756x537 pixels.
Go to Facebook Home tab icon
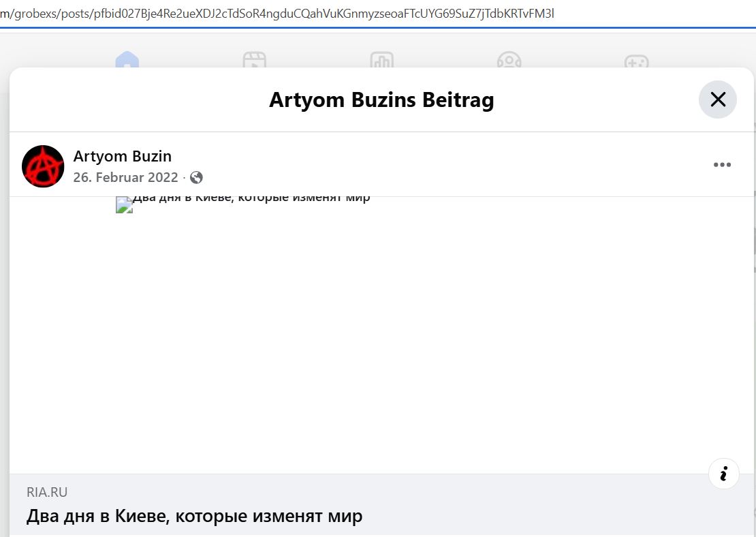coord(127,60)
